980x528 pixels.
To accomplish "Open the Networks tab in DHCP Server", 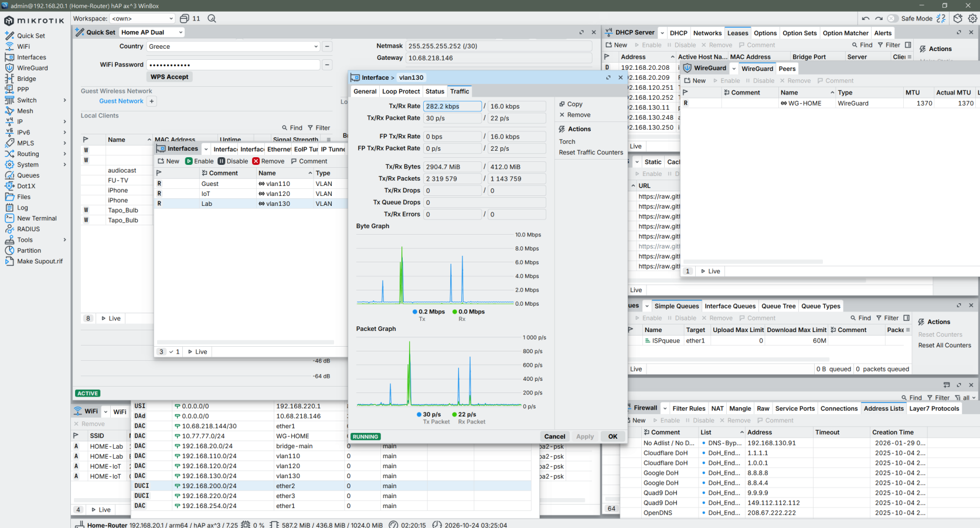I will 707,33.
